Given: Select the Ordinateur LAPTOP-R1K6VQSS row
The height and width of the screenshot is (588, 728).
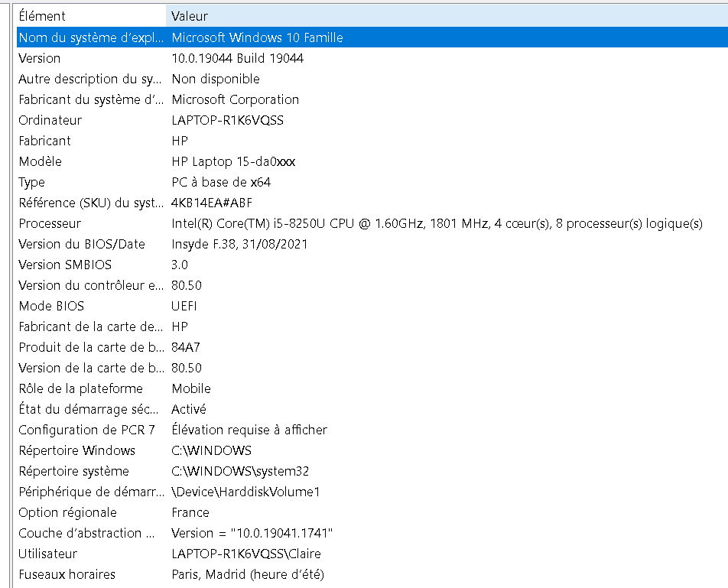Looking at the screenshot, I should click(372, 120).
